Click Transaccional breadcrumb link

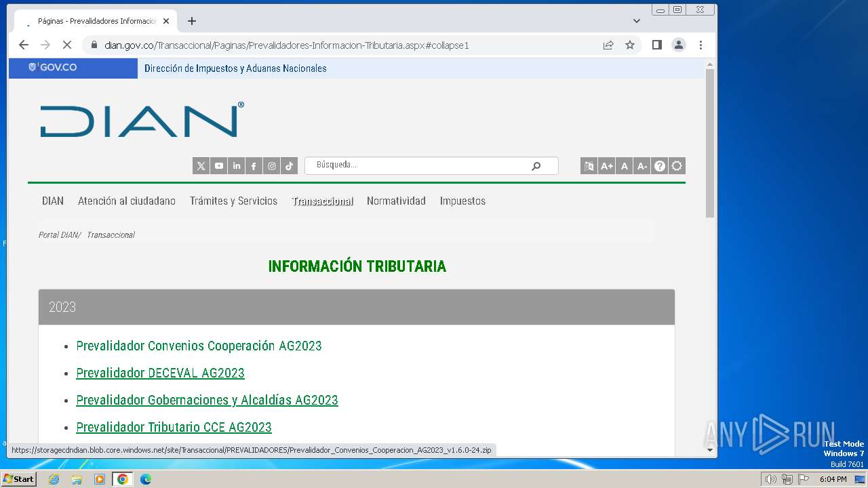click(111, 235)
